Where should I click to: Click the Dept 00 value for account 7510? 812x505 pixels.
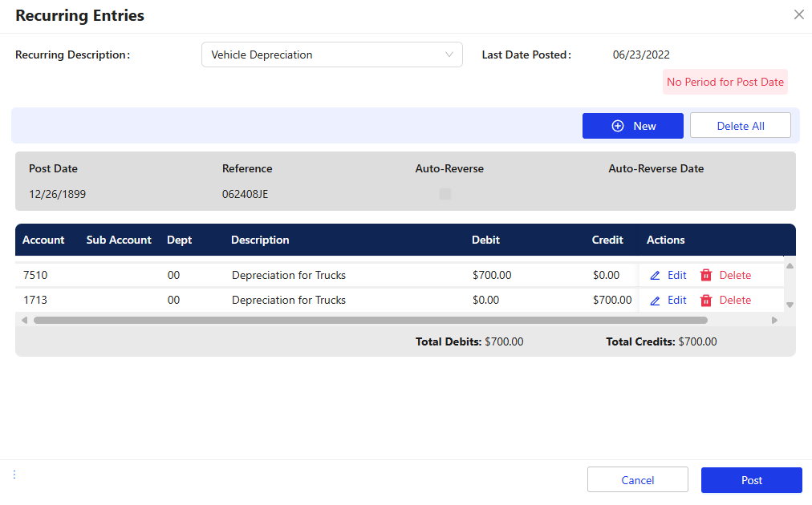173,275
